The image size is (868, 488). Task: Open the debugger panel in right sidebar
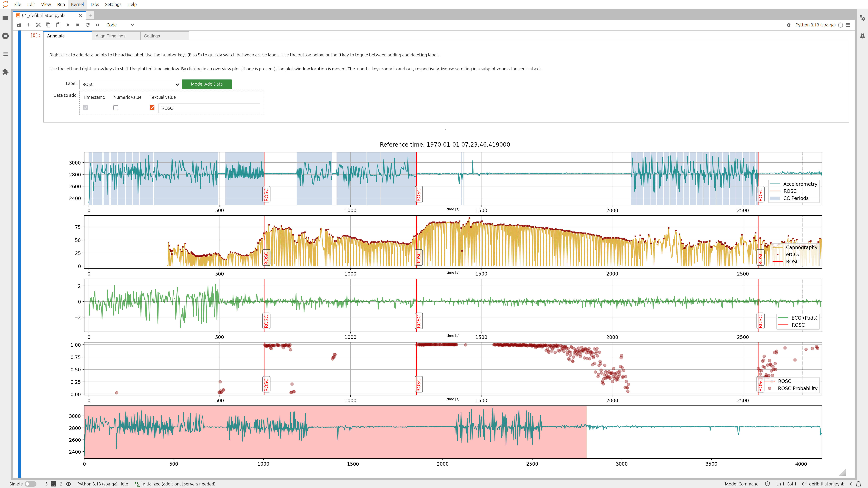[x=863, y=36]
